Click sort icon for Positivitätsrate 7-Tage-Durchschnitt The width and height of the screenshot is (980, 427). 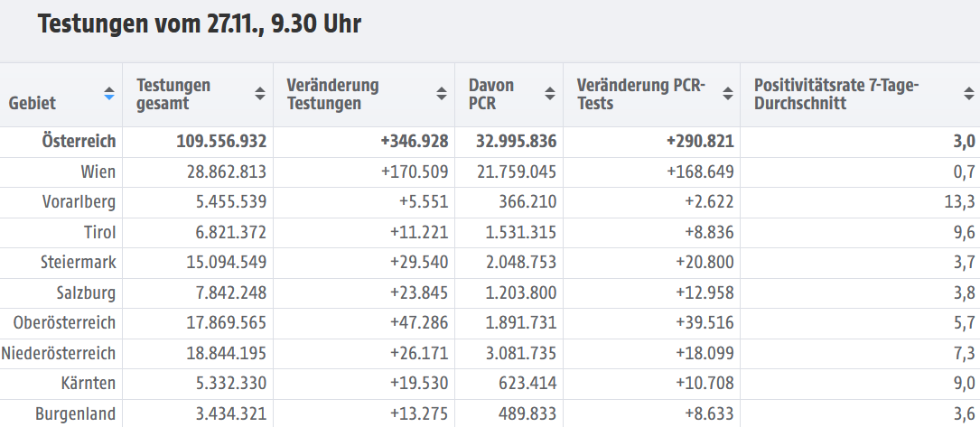(969, 94)
